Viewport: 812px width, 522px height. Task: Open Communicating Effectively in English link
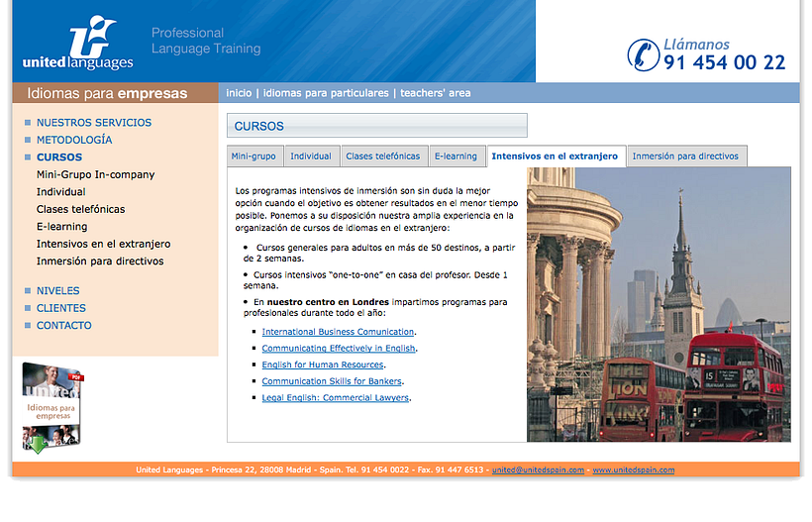339,349
